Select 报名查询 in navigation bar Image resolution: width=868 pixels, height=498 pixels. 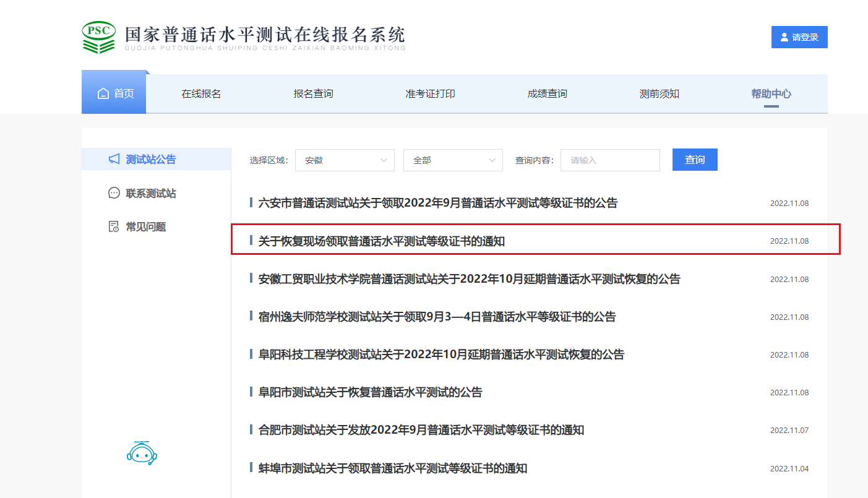[x=313, y=94]
